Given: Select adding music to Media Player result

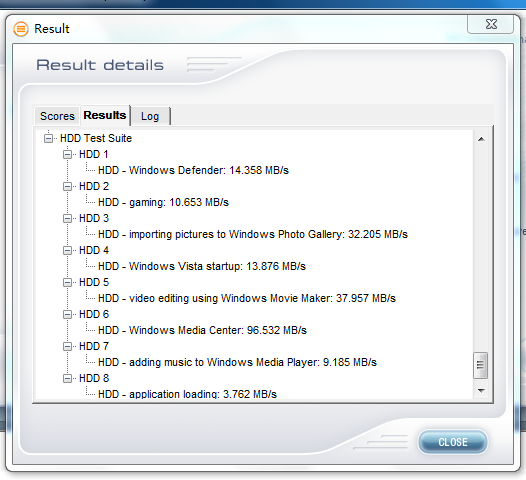Looking at the screenshot, I should click(238, 362).
